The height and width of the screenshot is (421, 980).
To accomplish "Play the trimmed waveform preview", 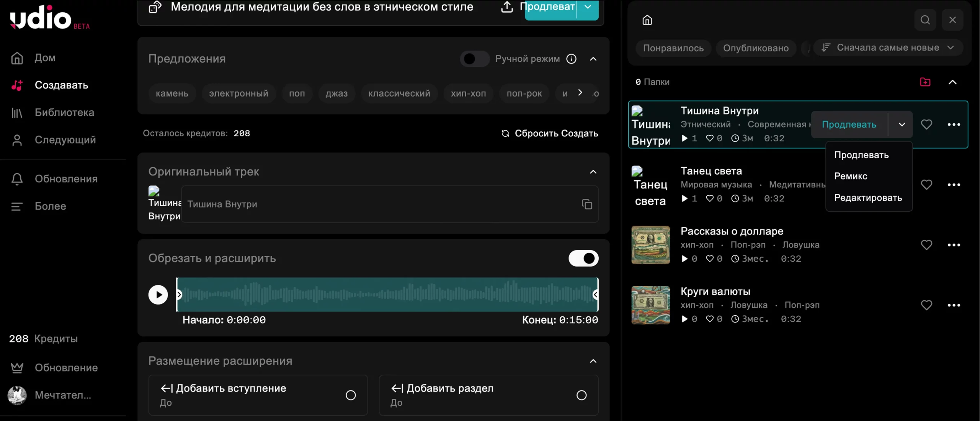I will click(x=158, y=295).
